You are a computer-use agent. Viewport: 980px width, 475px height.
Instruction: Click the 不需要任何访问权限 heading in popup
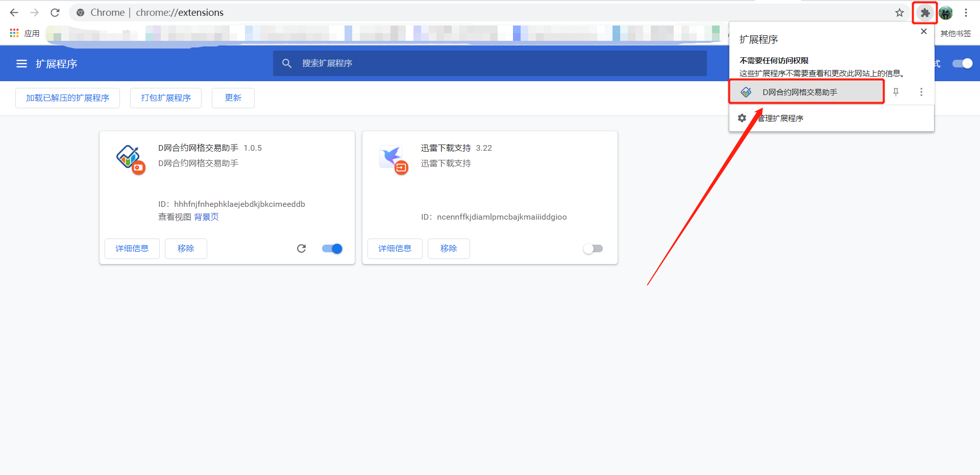(x=774, y=61)
